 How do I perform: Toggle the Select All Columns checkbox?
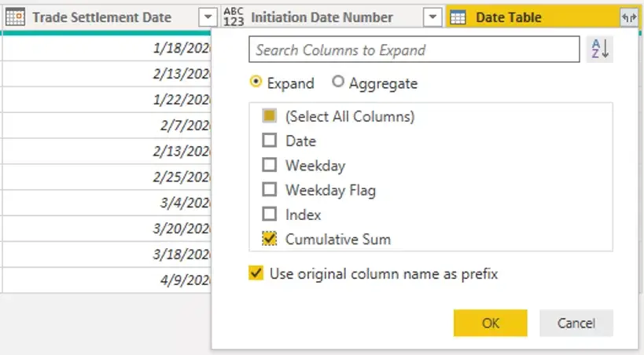click(x=270, y=115)
